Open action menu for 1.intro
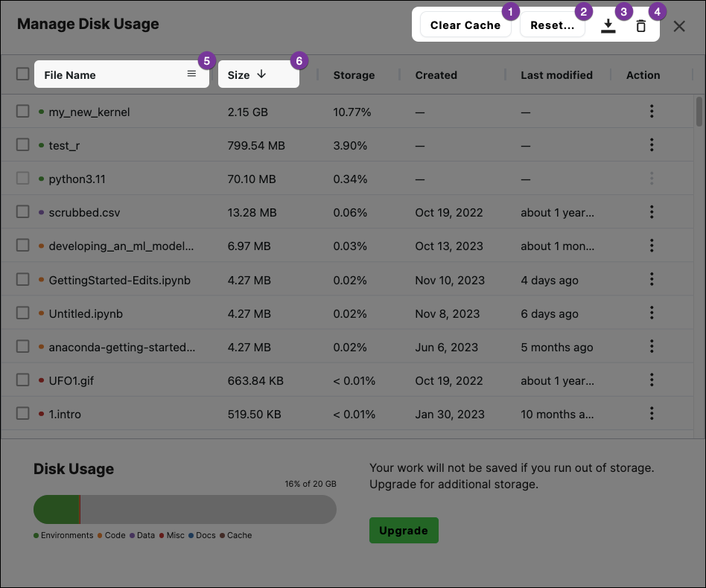The height and width of the screenshot is (588, 706). pos(652,413)
